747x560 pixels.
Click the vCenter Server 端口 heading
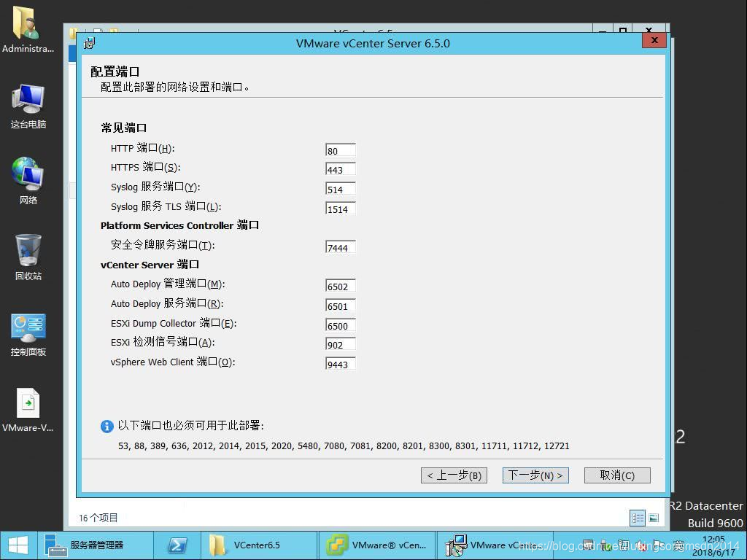tap(150, 265)
